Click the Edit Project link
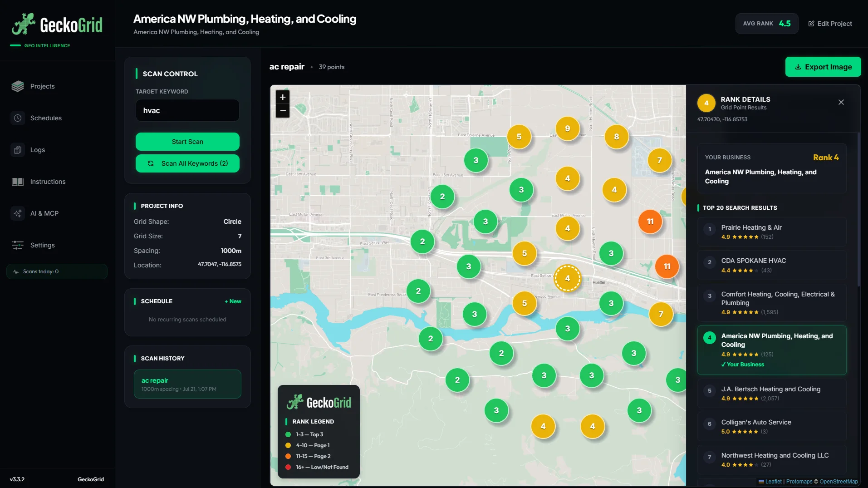 830,24
